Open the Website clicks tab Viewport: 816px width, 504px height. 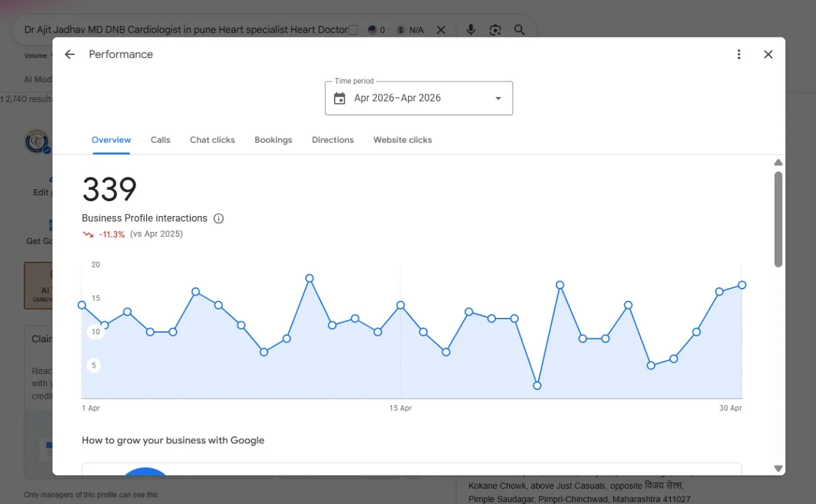pos(402,140)
